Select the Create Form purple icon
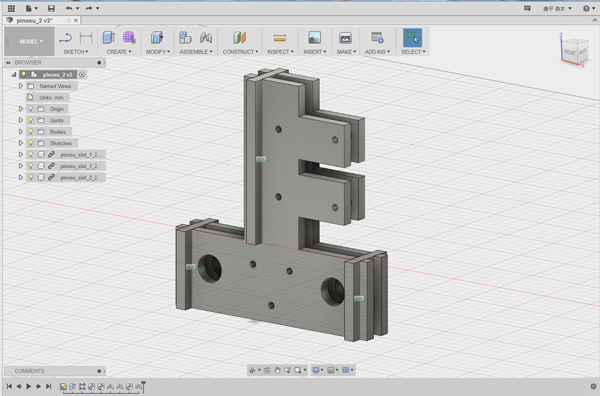This screenshot has width=600, height=396. point(129,37)
